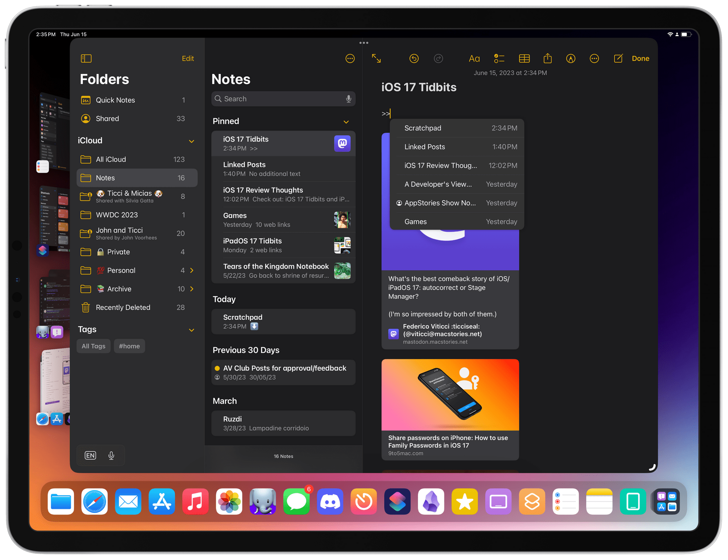
Task: Open Files app in the dock
Action: coord(61,501)
